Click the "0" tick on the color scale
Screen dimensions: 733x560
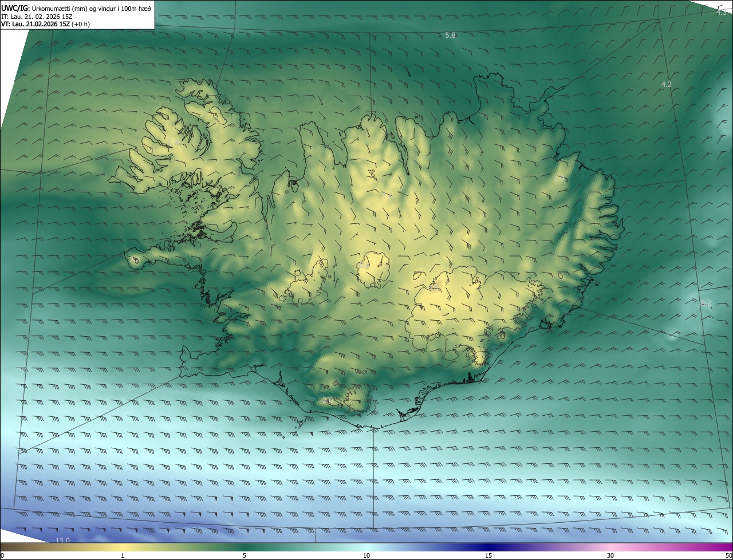pyautogui.click(x=2, y=555)
